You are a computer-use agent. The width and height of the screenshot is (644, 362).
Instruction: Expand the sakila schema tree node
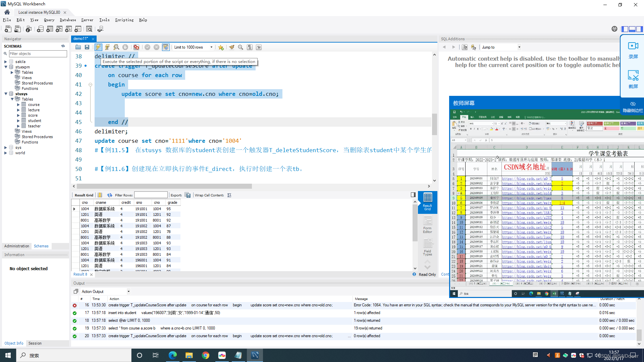point(6,62)
